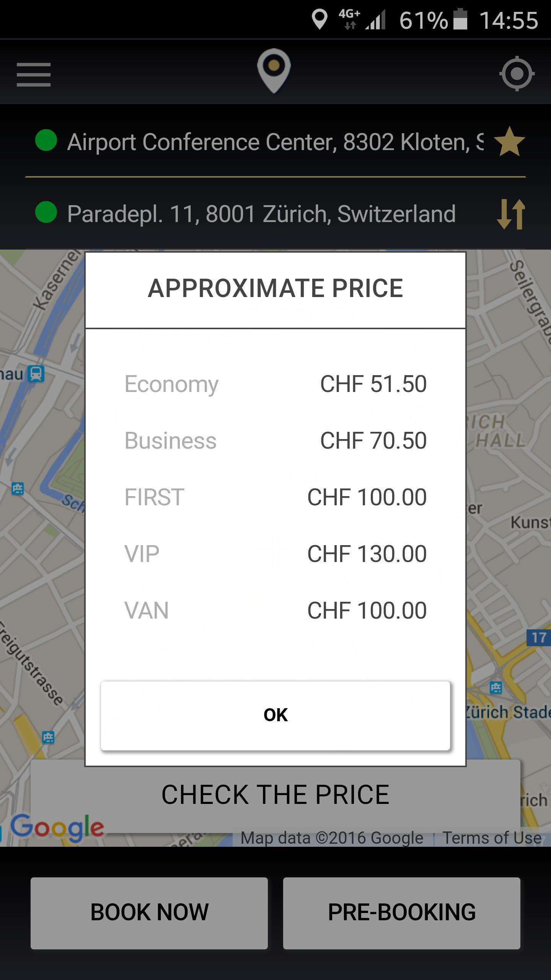Tap the battery icon in status bar
Image resolution: width=551 pixels, height=980 pixels.
[x=460, y=19]
